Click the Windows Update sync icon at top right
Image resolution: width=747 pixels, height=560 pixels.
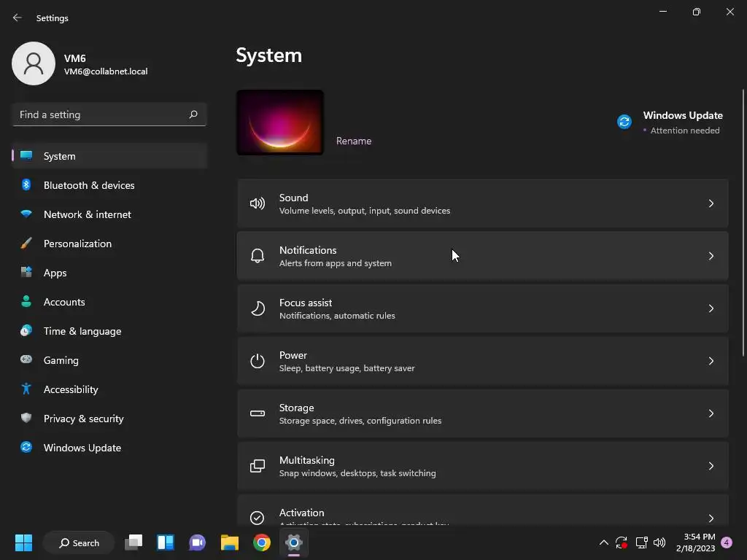[x=624, y=122]
